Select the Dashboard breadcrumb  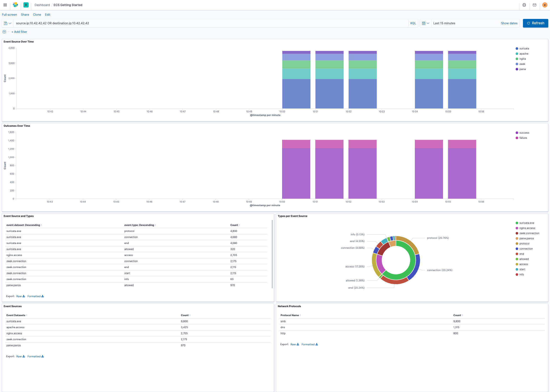[x=42, y=5]
